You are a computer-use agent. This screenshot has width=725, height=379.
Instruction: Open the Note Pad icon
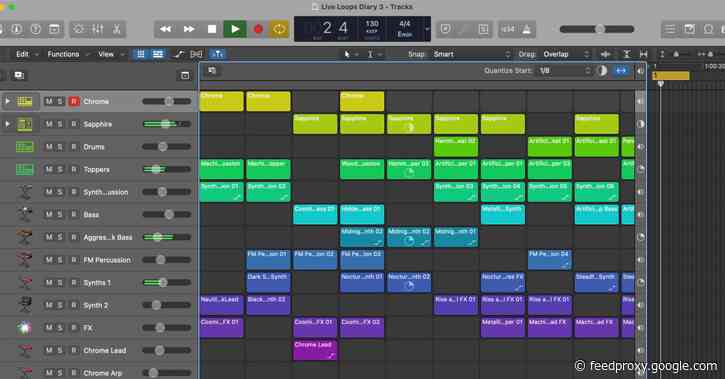[x=689, y=29]
